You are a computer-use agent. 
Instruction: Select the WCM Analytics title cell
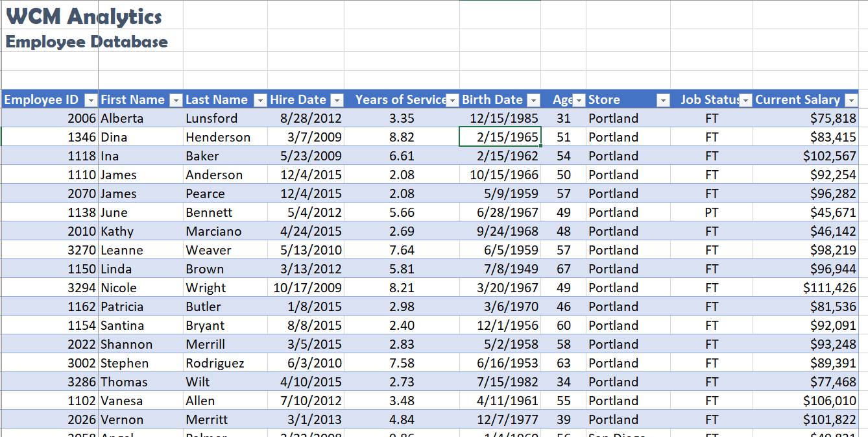click(x=50, y=15)
